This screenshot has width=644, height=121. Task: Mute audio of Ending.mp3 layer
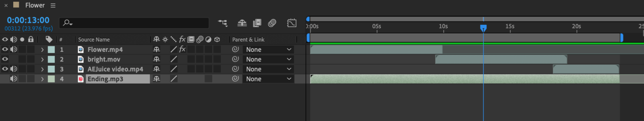(14, 79)
